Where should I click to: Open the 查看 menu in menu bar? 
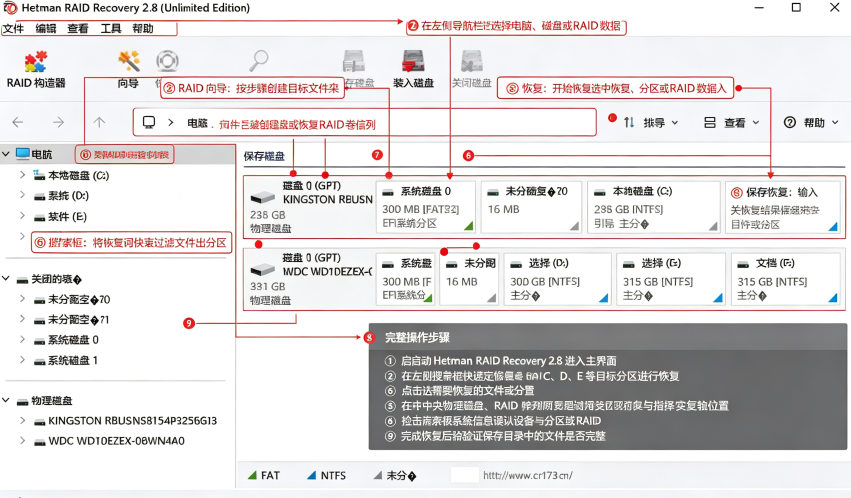coord(78,28)
